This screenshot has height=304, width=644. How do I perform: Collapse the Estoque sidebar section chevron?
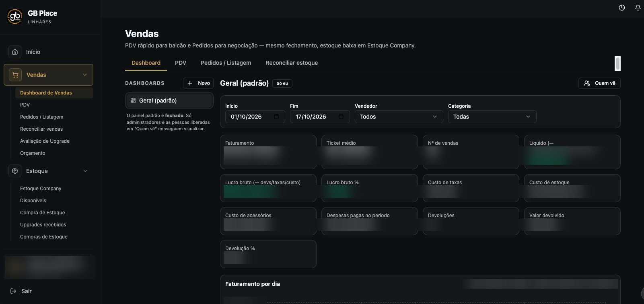(85, 171)
